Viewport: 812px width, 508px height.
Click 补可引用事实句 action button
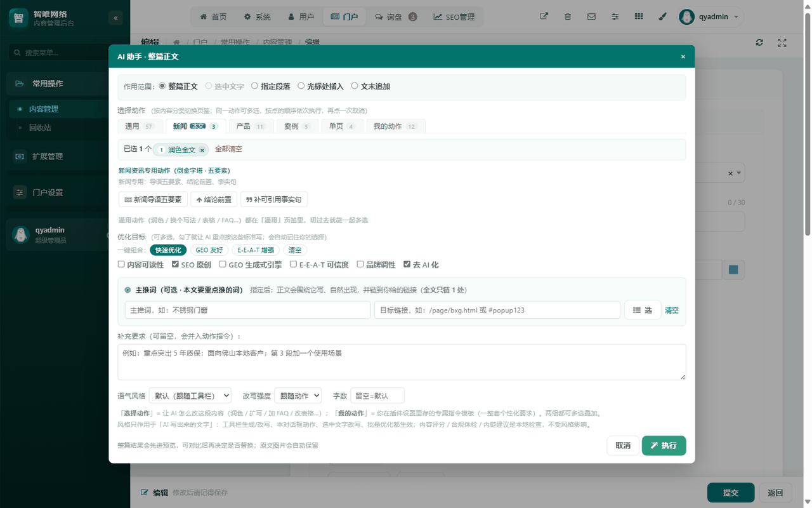click(273, 199)
